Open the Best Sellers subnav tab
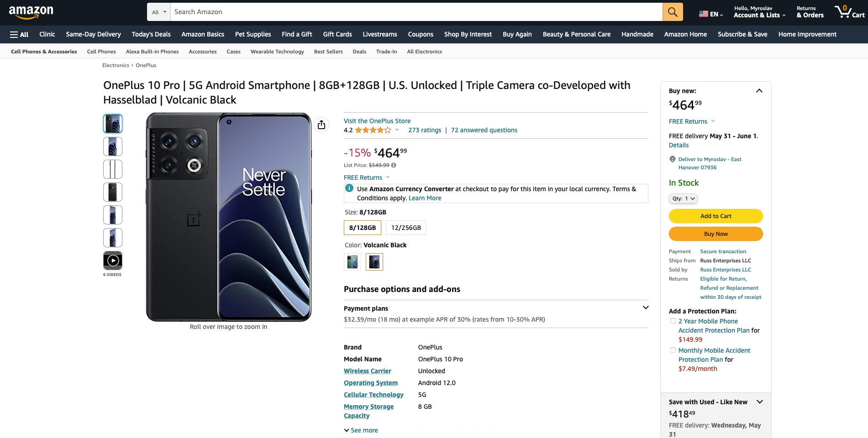Image resolution: width=868 pixels, height=438 pixels. (328, 52)
